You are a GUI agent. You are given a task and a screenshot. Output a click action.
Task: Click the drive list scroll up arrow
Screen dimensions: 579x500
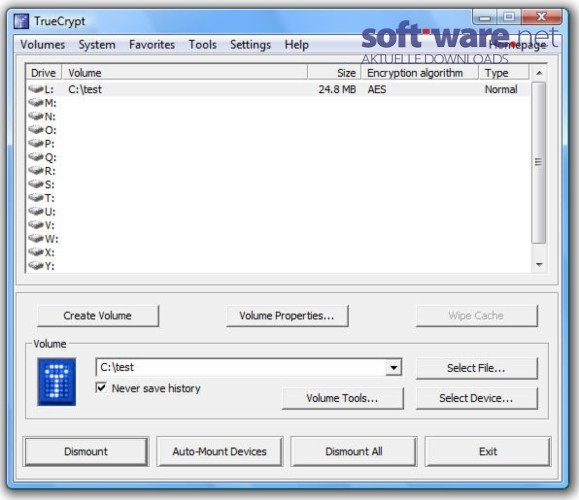(x=539, y=73)
